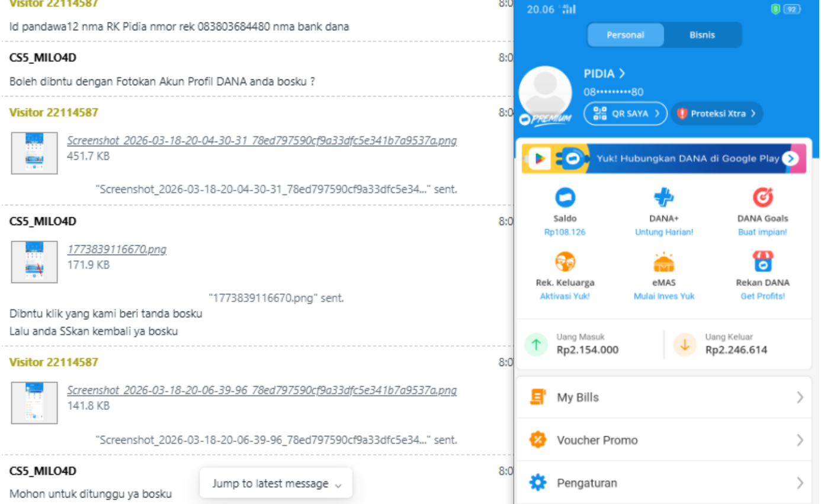The image size is (821, 504).
Task: Open the Pengaturan menu row
Action: click(663, 483)
